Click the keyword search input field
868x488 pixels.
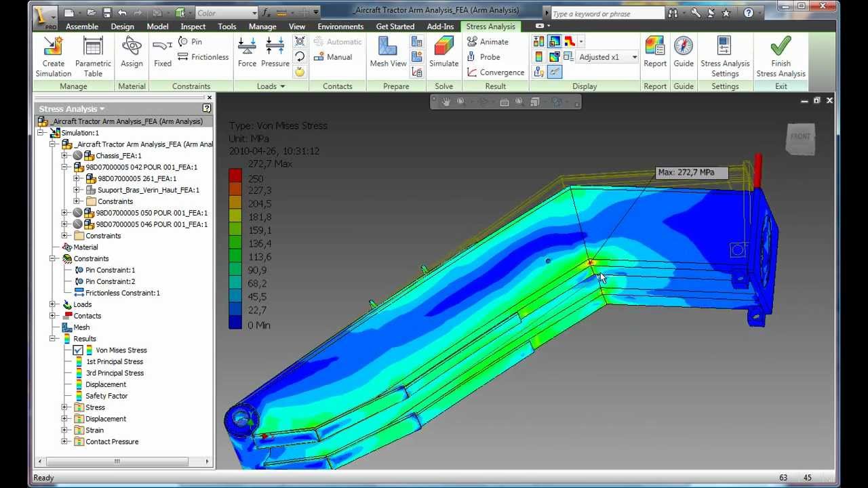(608, 13)
